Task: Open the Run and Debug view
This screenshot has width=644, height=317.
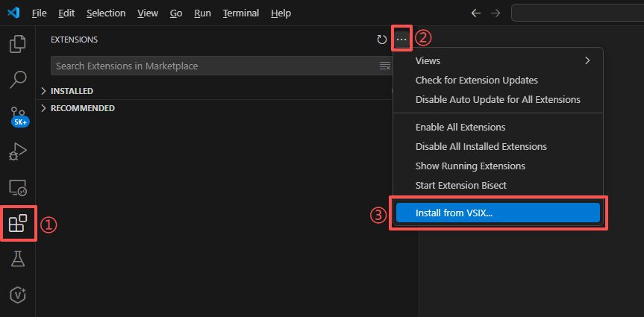Action: click(17, 151)
